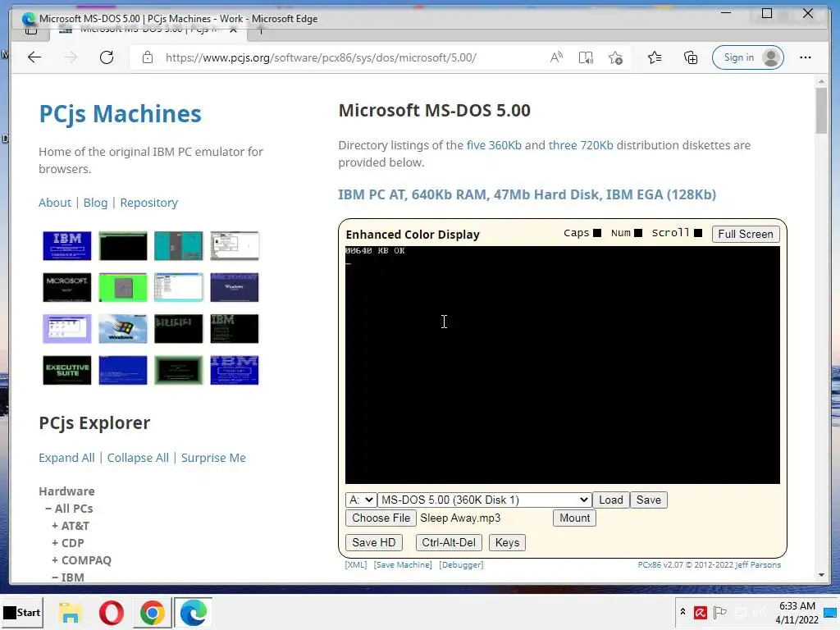Open the EXECUTIVE SUITE thumbnail

(67, 370)
